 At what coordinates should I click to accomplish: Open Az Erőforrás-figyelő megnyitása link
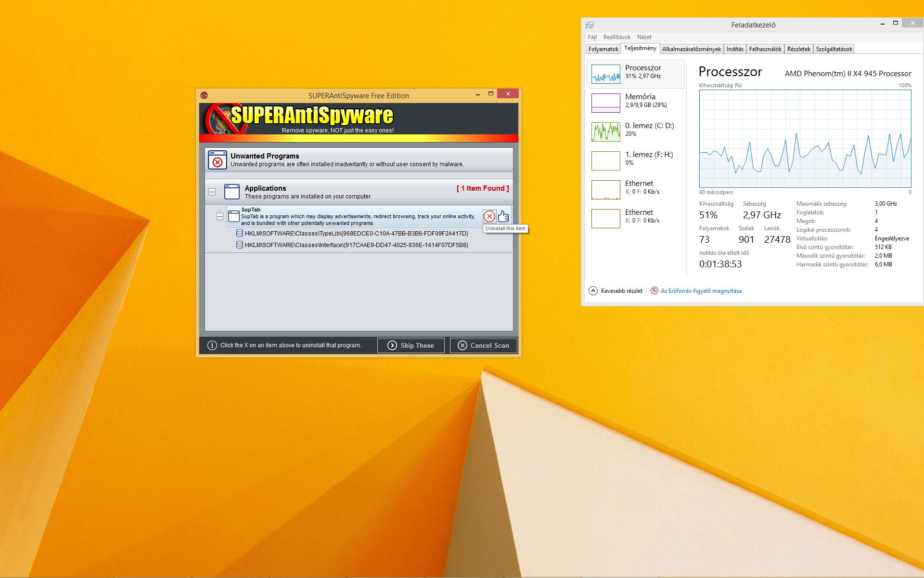[701, 291]
